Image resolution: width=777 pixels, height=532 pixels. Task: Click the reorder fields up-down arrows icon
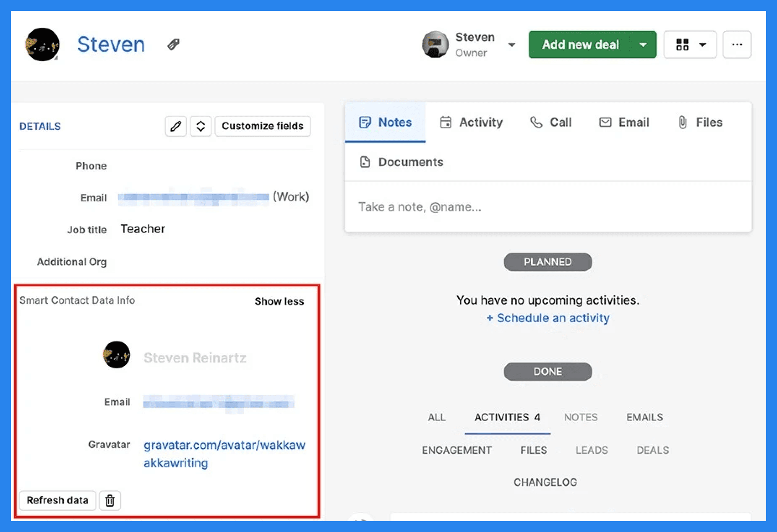click(x=201, y=126)
